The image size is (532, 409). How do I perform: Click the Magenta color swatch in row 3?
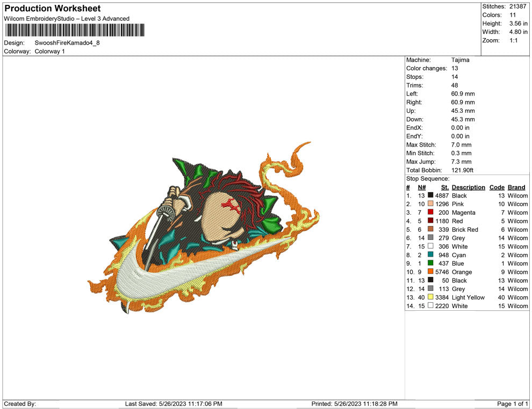click(430, 212)
